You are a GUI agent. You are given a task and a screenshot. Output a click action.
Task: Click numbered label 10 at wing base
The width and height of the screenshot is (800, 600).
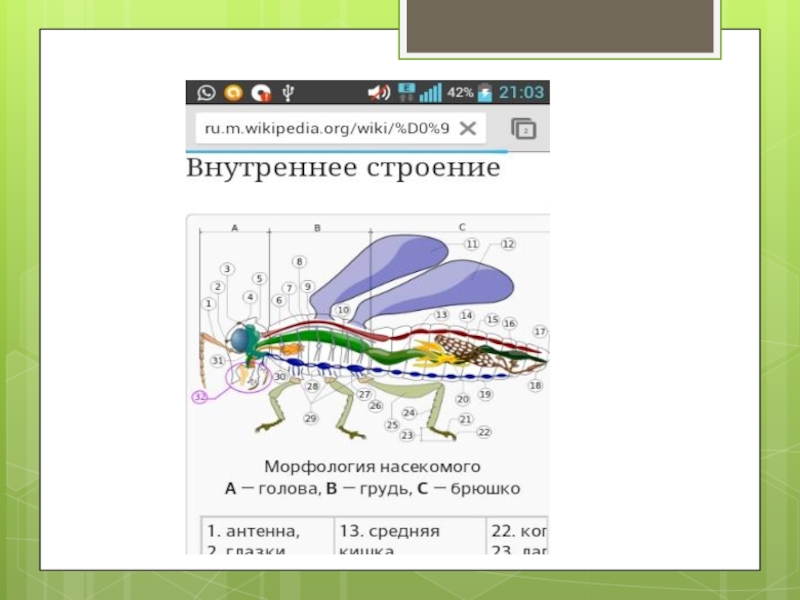tap(343, 310)
